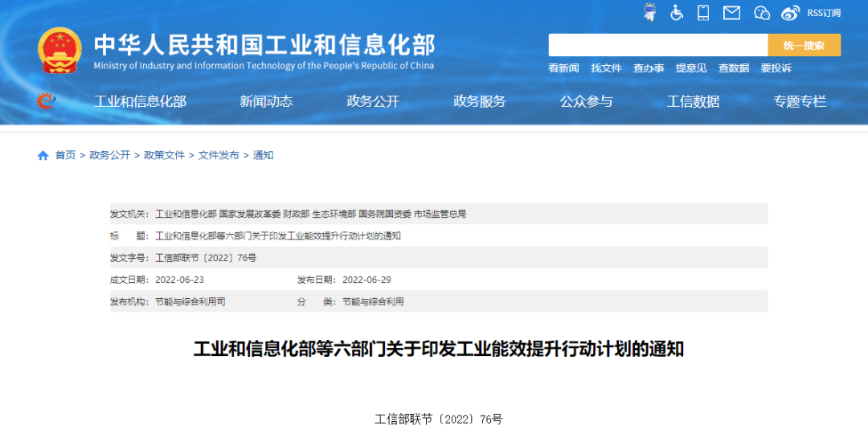The image size is (868, 446).
Task: Click the 发布日期 value 2022-06-29
Action: click(366, 280)
